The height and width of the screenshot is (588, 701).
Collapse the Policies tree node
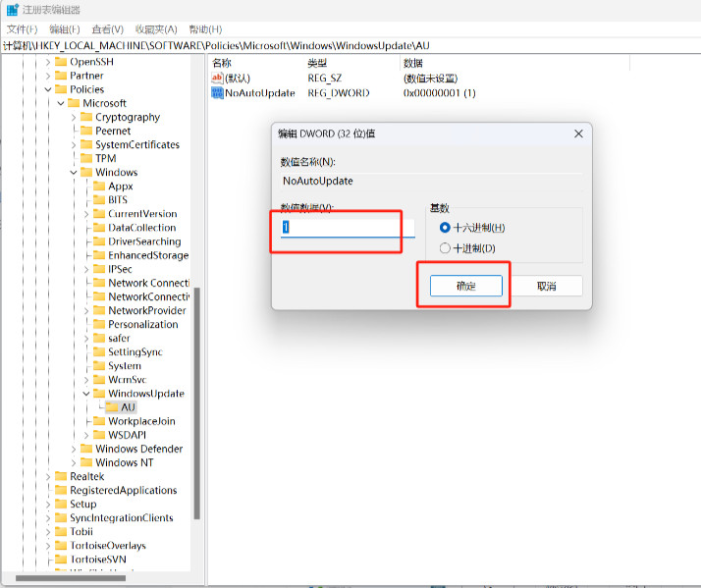[48, 89]
